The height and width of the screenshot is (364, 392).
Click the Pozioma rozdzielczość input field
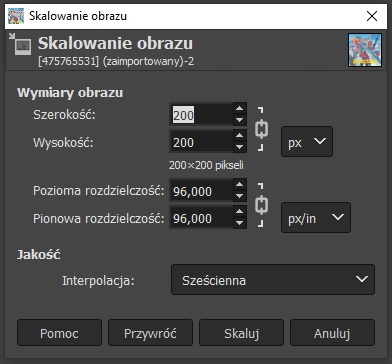pos(201,190)
